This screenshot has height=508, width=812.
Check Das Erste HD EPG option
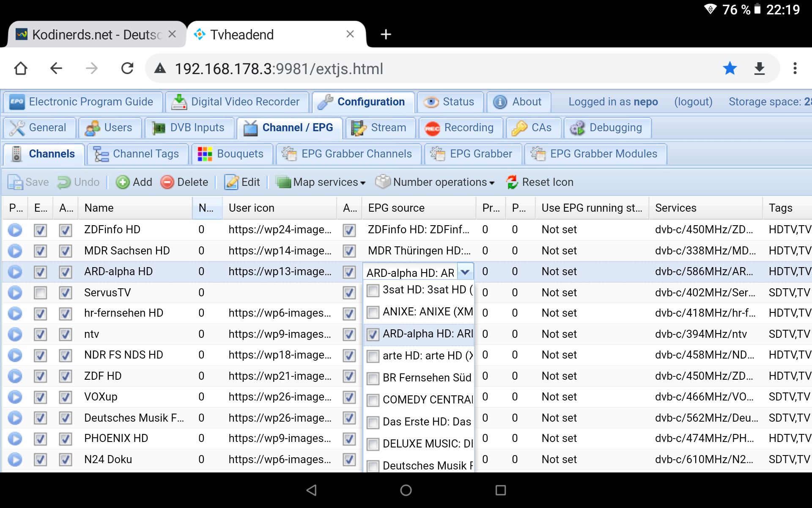(x=373, y=422)
